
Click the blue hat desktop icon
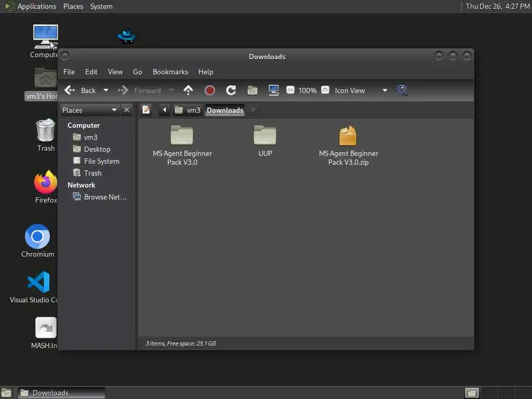coord(126,37)
